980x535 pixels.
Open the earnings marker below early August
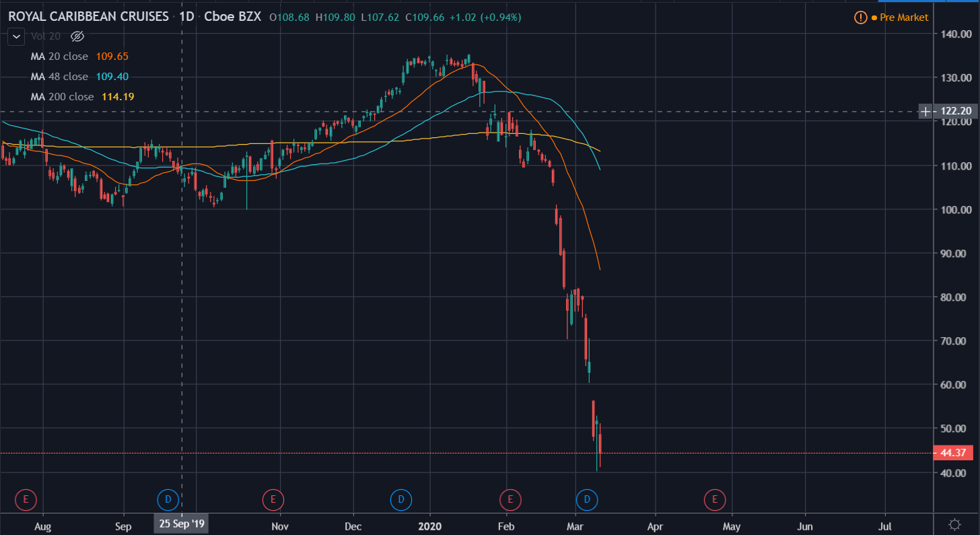pyautogui.click(x=26, y=499)
